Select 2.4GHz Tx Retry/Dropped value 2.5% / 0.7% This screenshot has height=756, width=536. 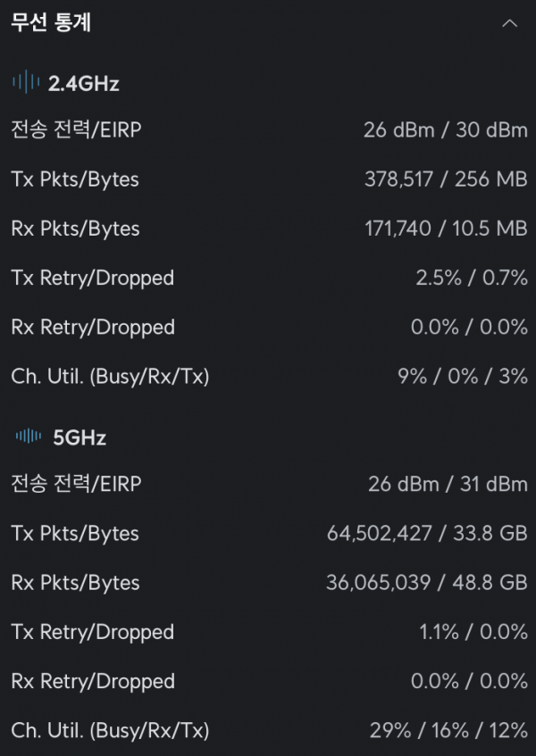472,278
